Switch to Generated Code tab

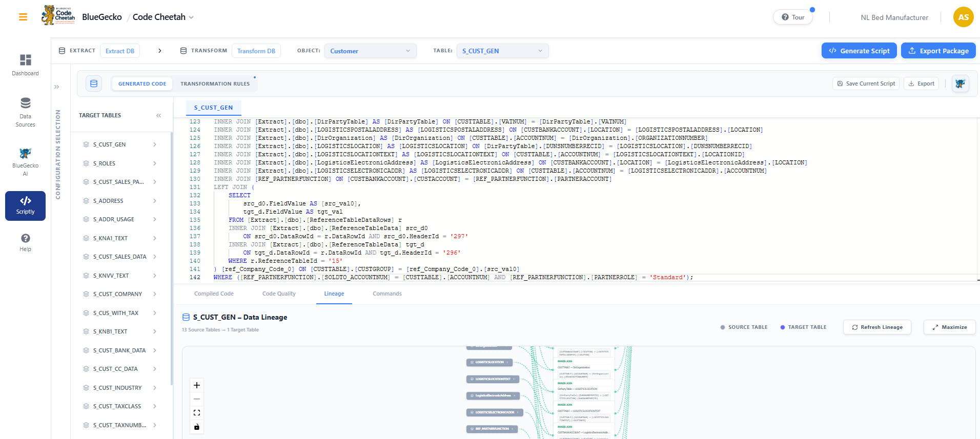pyautogui.click(x=142, y=83)
